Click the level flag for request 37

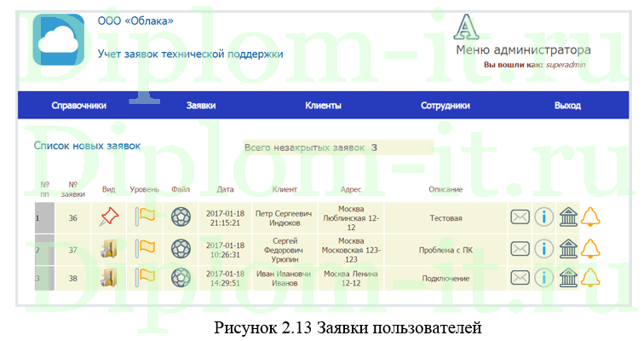[145, 248]
